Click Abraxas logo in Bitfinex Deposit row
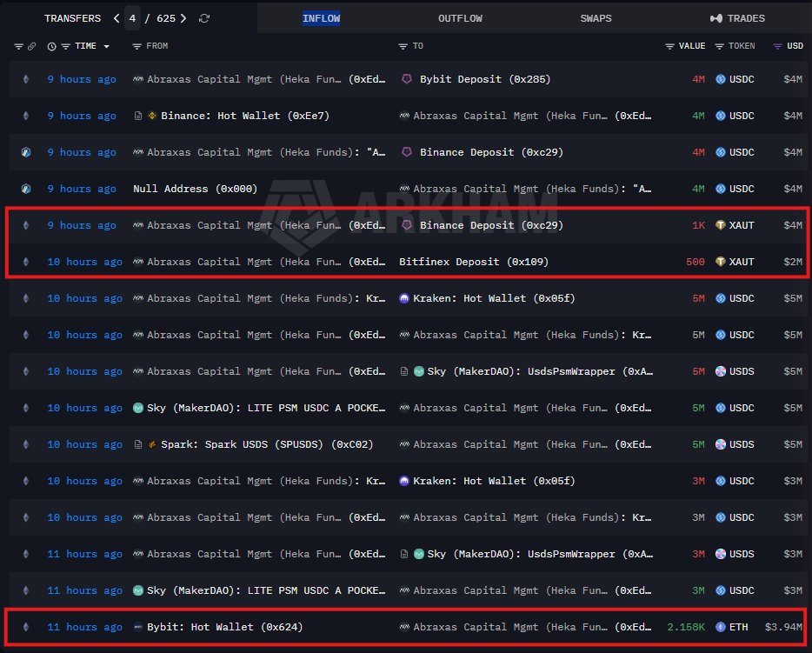The image size is (812, 653). [137, 262]
